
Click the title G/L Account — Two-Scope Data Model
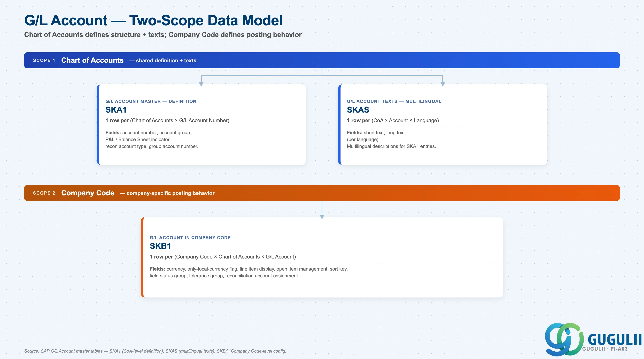[x=153, y=20]
